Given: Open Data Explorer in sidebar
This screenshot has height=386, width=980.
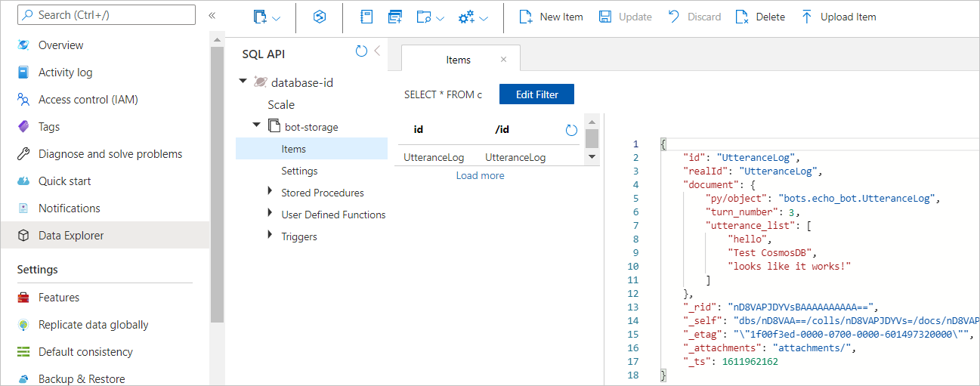Looking at the screenshot, I should pos(71,236).
